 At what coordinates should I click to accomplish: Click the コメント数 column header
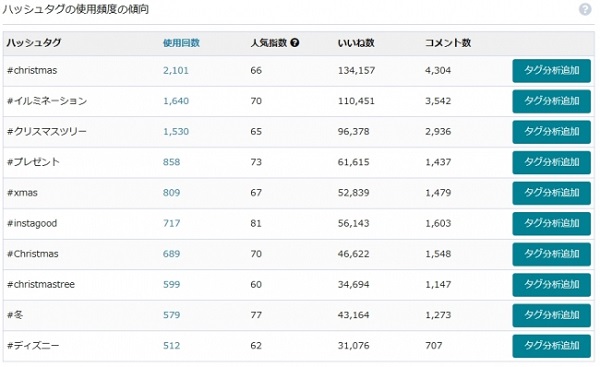click(448, 43)
